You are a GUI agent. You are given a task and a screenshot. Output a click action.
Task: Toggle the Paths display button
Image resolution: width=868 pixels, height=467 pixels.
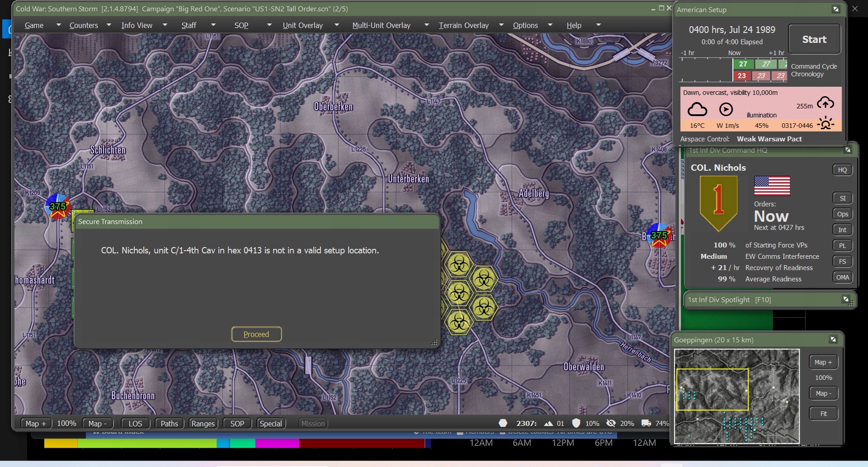169,424
